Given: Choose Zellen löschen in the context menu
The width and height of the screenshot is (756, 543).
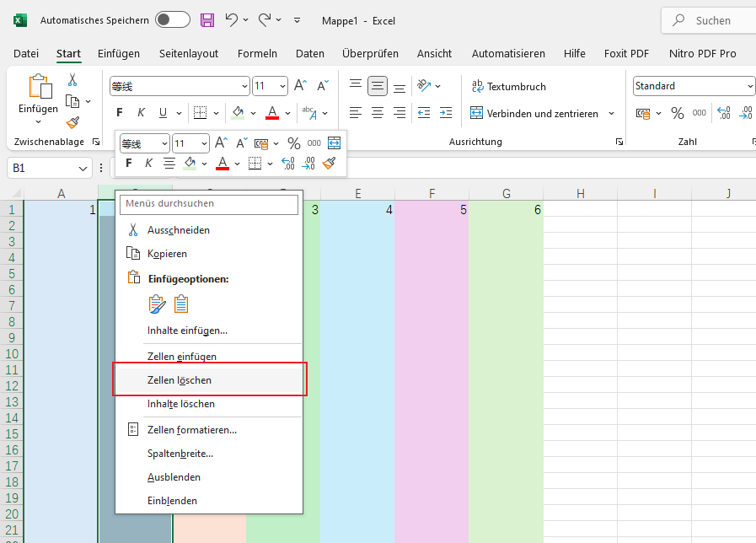Looking at the screenshot, I should click(209, 380).
